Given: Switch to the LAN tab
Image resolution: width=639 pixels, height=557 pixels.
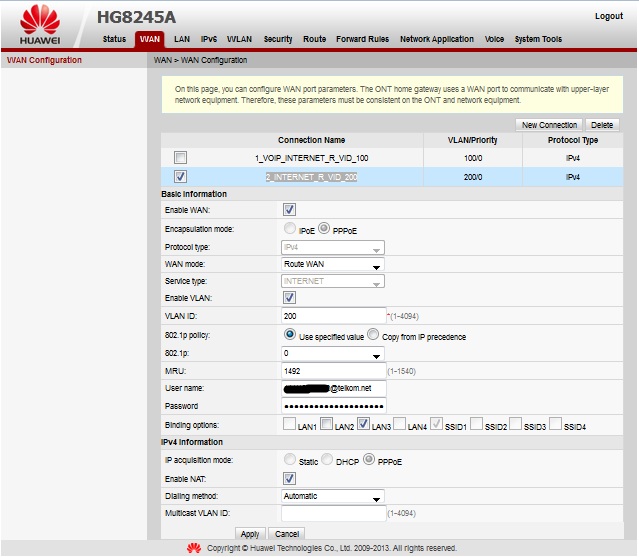Looking at the screenshot, I should 182,39.
